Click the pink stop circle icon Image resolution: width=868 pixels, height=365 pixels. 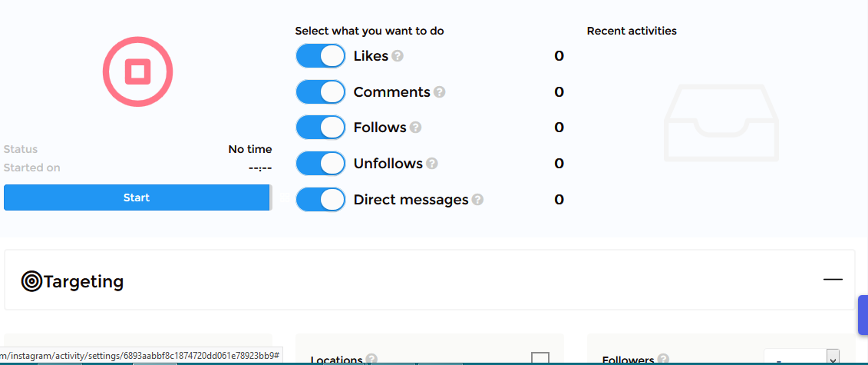[138, 72]
